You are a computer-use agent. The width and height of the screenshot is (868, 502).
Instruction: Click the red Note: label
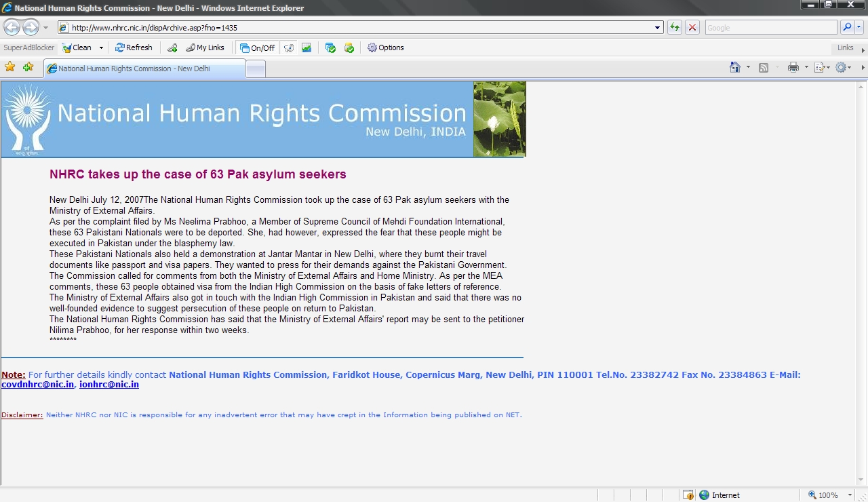pos(14,375)
